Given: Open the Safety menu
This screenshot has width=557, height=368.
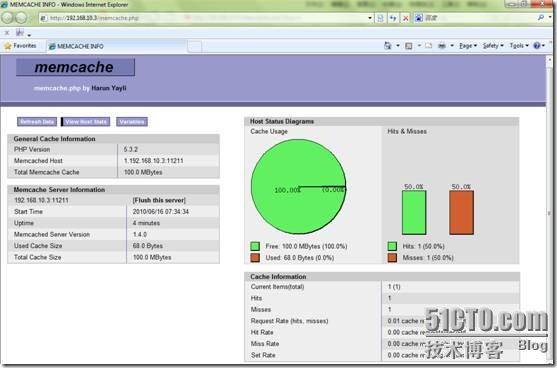Looking at the screenshot, I should 493,46.
